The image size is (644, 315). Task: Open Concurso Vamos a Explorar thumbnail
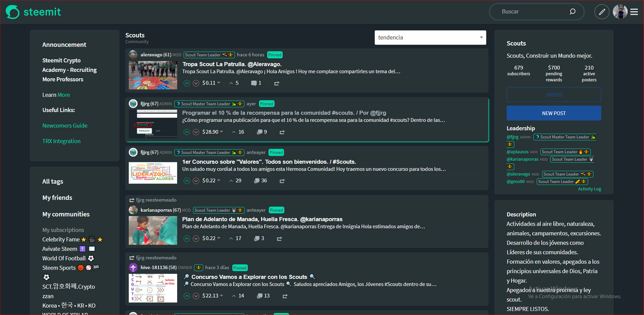click(x=153, y=288)
